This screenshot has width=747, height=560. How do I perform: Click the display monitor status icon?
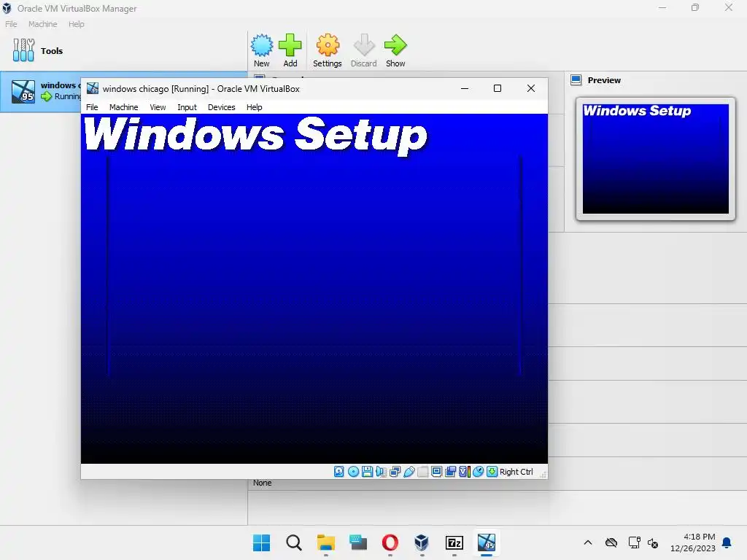click(x=436, y=472)
